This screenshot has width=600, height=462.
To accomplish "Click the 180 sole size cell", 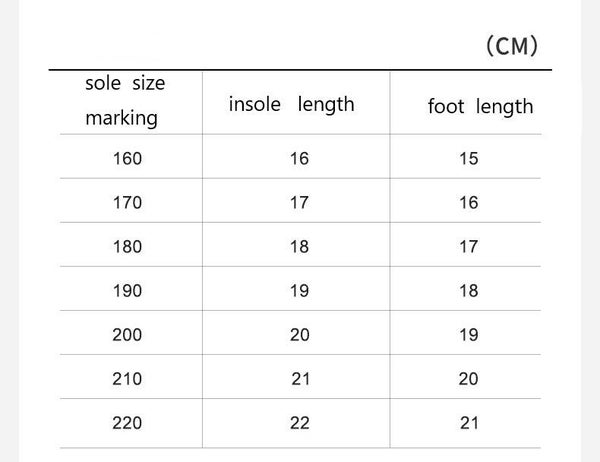I will (128, 246).
